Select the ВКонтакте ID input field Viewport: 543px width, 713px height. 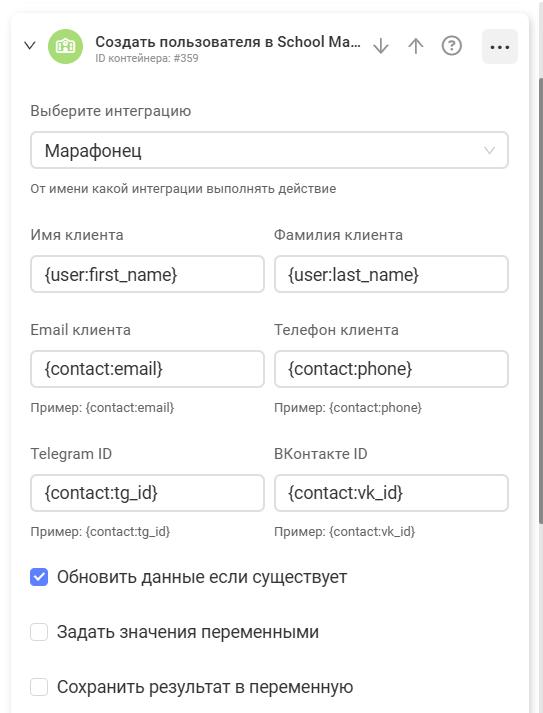[x=391, y=493]
